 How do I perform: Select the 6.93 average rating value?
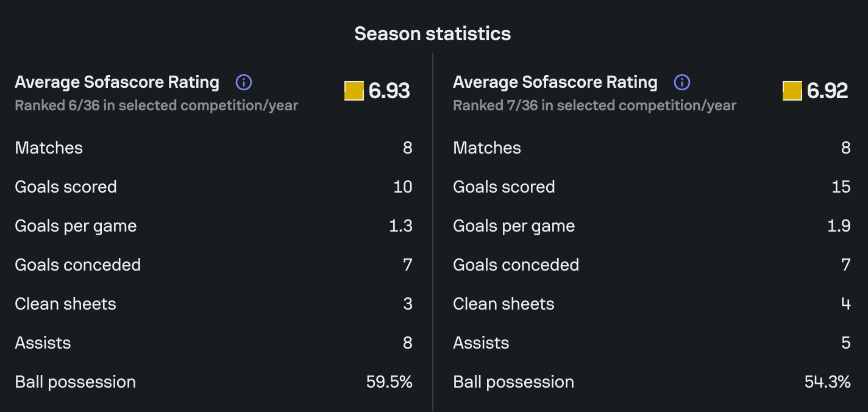pyautogui.click(x=390, y=91)
